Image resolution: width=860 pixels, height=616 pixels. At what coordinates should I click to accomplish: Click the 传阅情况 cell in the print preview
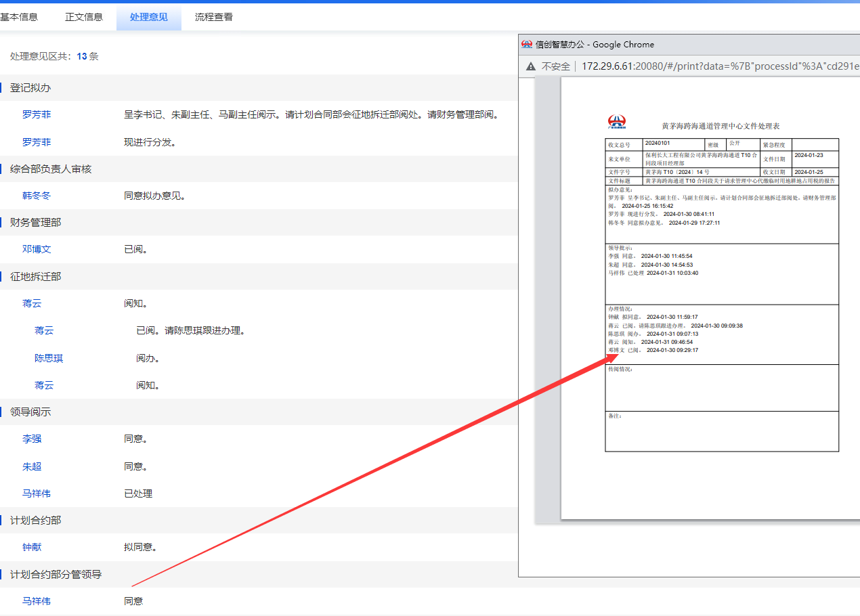(x=722, y=388)
